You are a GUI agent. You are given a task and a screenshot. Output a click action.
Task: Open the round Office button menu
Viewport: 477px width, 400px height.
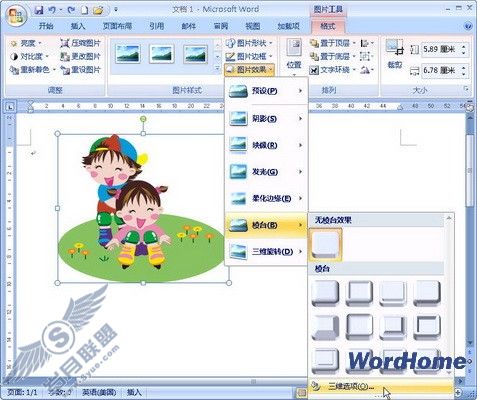coord(15,16)
